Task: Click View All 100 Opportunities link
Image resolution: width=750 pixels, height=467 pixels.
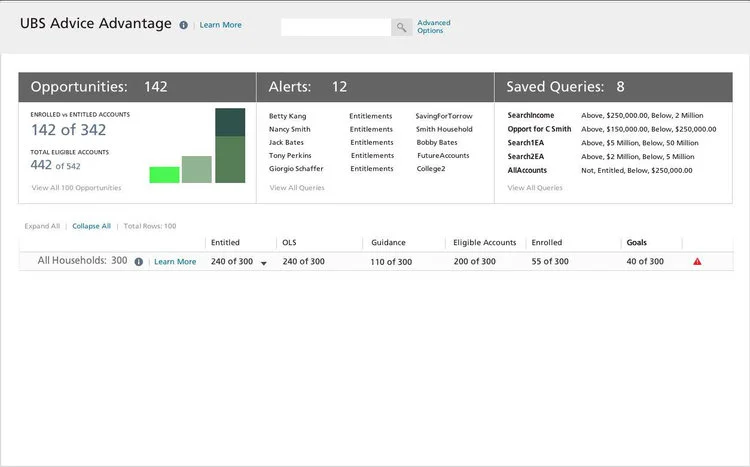Action: click(x=77, y=188)
